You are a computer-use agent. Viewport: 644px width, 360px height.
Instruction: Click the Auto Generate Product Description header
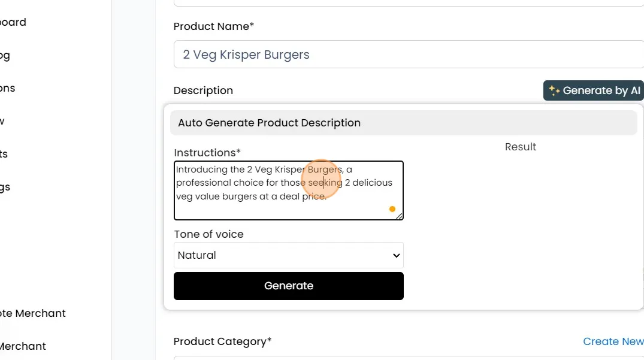click(403, 123)
